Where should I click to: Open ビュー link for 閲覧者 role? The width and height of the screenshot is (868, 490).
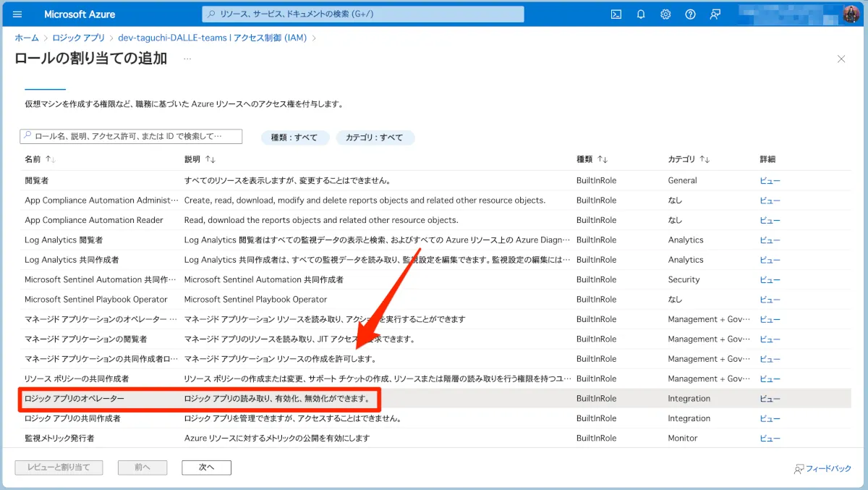(x=770, y=181)
